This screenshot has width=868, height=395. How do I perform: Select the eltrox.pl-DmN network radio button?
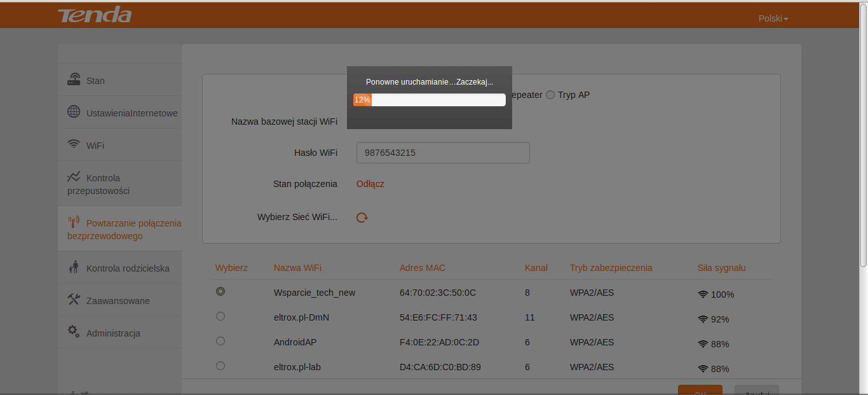click(220, 316)
